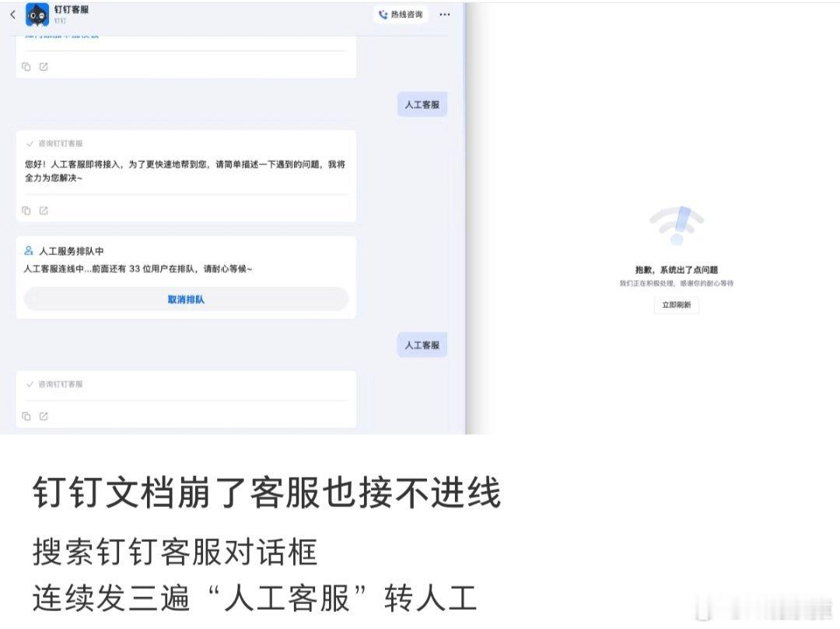Click the back chevron at top left
840x629 pixels.
11,14
